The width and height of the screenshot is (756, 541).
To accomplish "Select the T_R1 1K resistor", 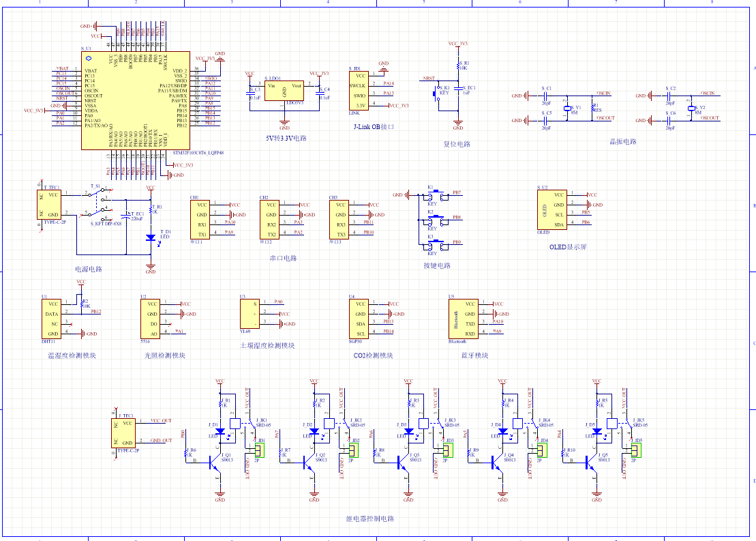I will [151, 209].
